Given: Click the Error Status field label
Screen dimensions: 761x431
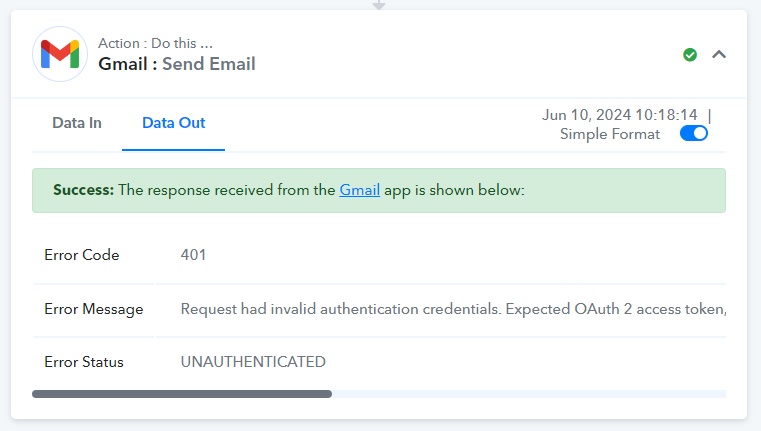Looking at the screenshot, I should 83,362.
